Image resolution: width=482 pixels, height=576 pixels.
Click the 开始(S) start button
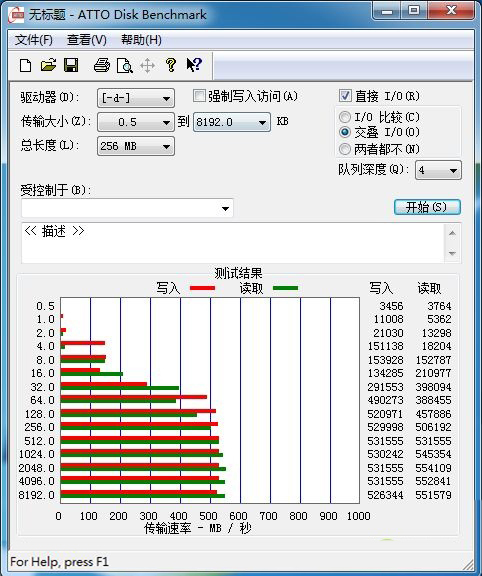click(x=427, y=207)
